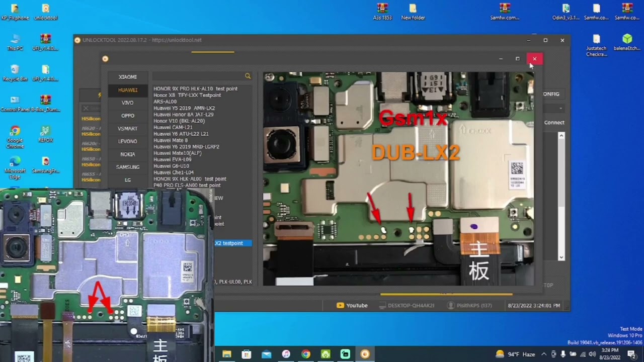
Task: Open the New folder desktop icon
Action: click(x=413, y=12)
